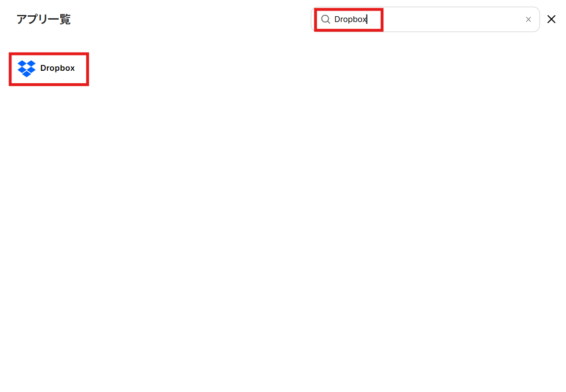566x392 pixels.
Task: Focus the search field containing Dropbox
Action: tap(425, 20)
